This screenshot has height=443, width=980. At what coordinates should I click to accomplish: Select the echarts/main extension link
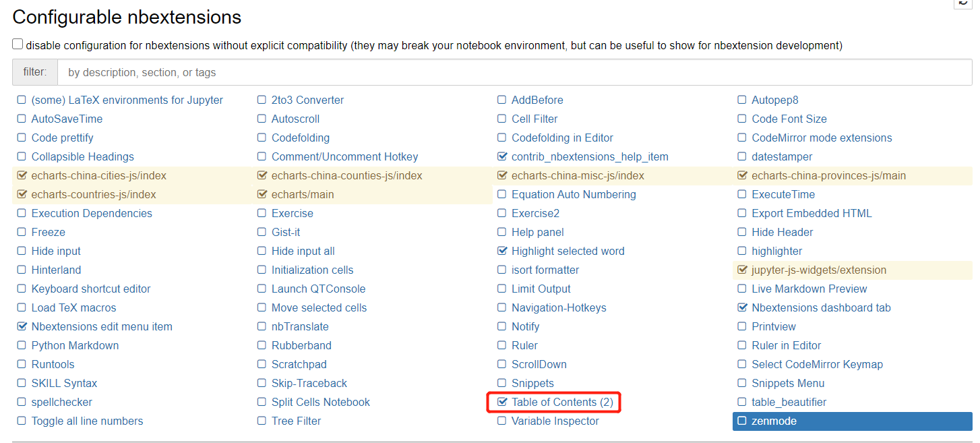point(303,194)
